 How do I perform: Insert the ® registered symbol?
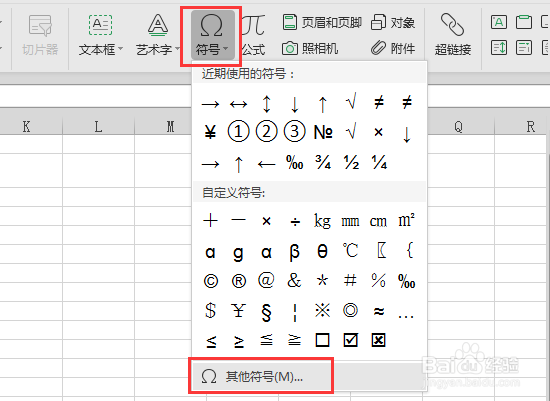pos(239,281)
